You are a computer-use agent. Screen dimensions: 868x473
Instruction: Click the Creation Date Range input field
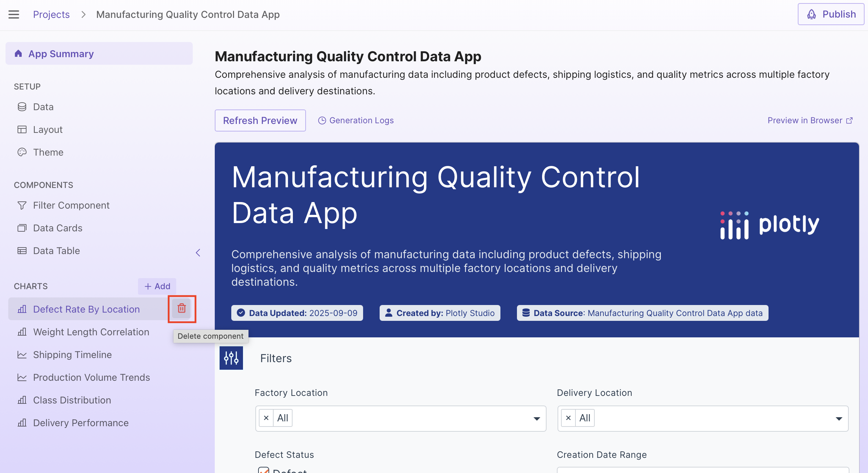coord(702,470)
